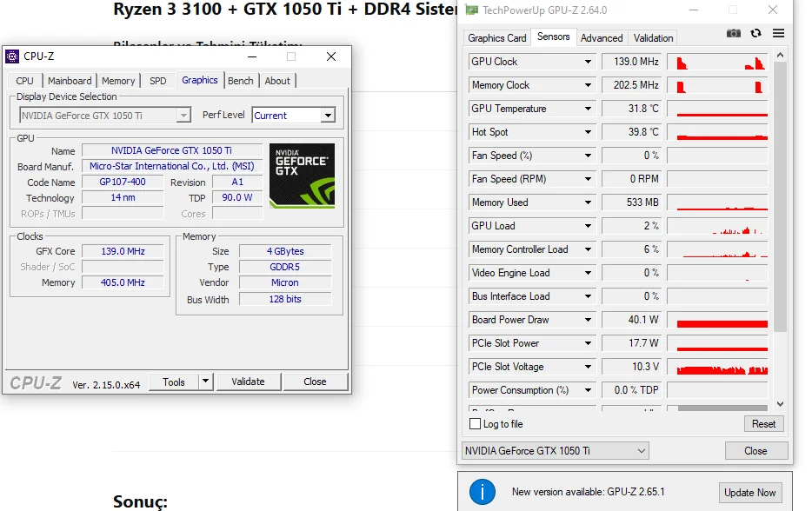This screenshot has width=812, height=511.
Task: Open the GPU-Z hamburger menu
Action: tap(778, 33)
